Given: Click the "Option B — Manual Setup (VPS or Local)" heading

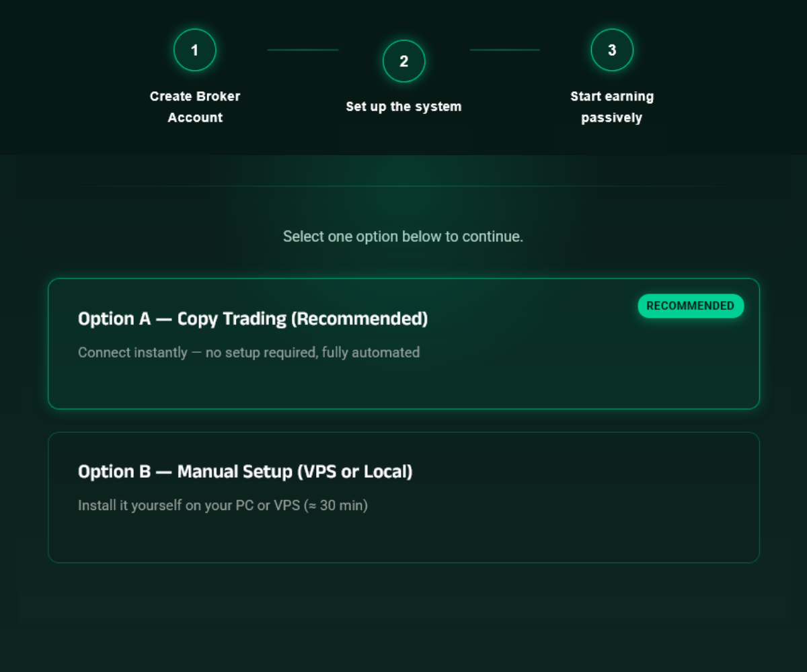Looking at the screenshot, I should [245, 472].
